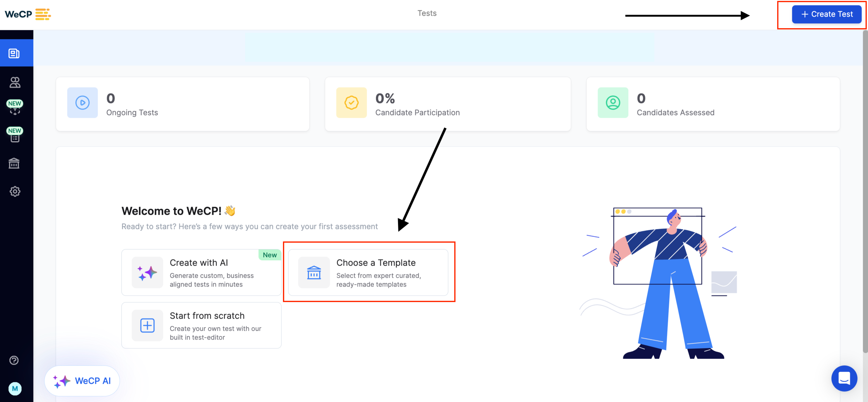
Task: Click the WeCP logo
Action: pyautogui.click(x=28, y=14)
